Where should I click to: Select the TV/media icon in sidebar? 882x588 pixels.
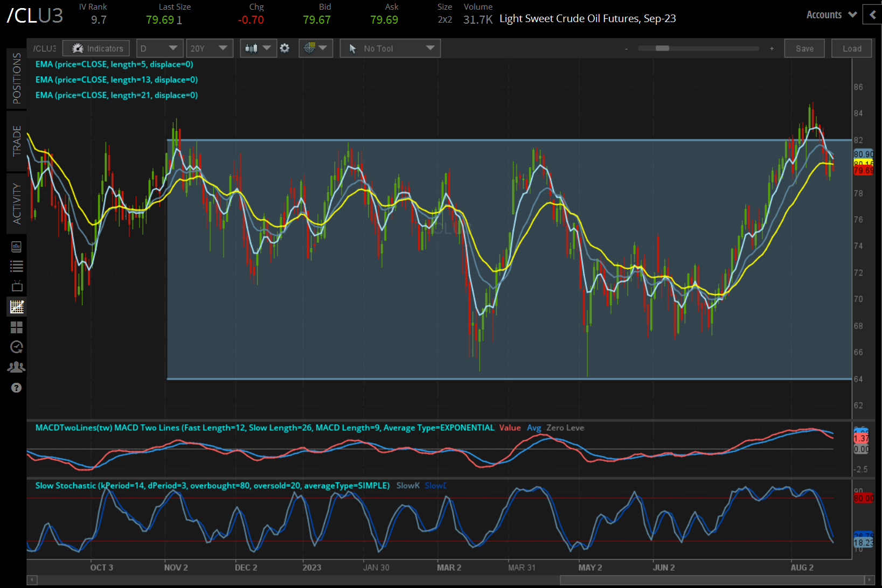point(16,286)
